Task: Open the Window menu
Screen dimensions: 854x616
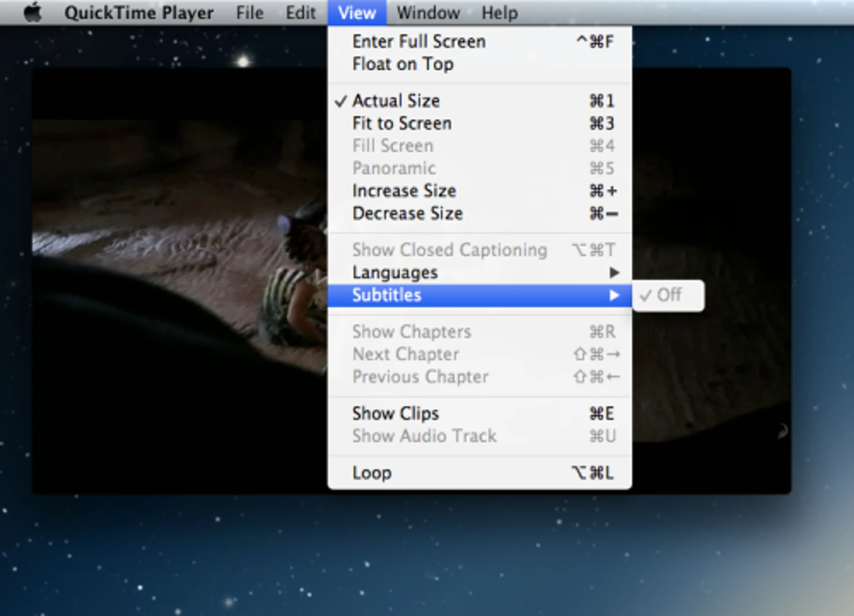Action: point(428,13)
